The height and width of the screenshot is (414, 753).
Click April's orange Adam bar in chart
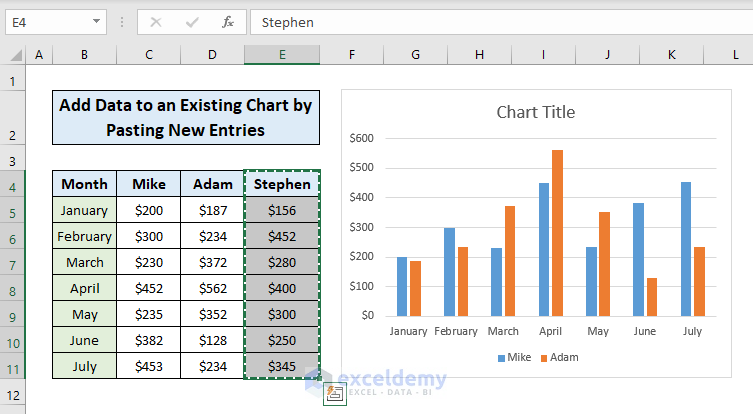point(557,232)
